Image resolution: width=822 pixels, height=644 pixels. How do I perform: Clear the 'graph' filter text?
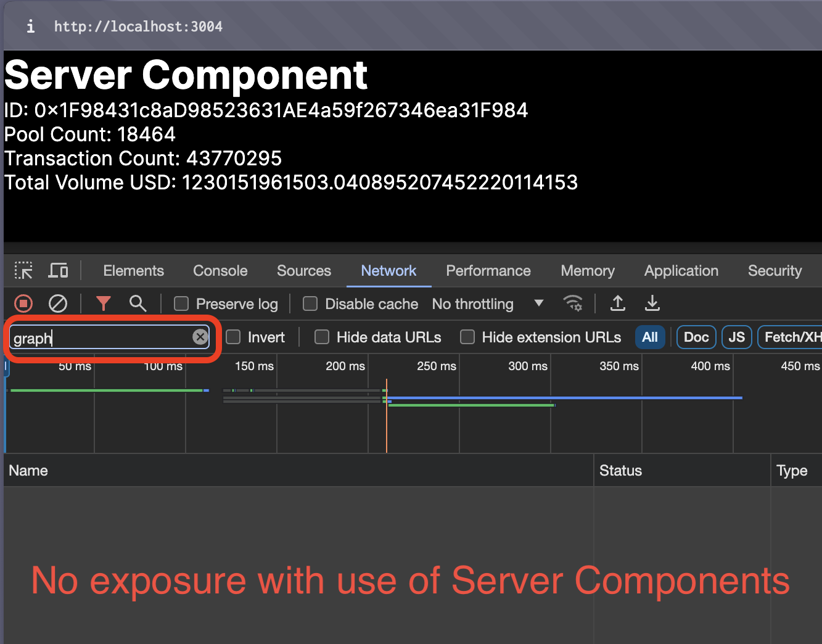pos(200,337)
